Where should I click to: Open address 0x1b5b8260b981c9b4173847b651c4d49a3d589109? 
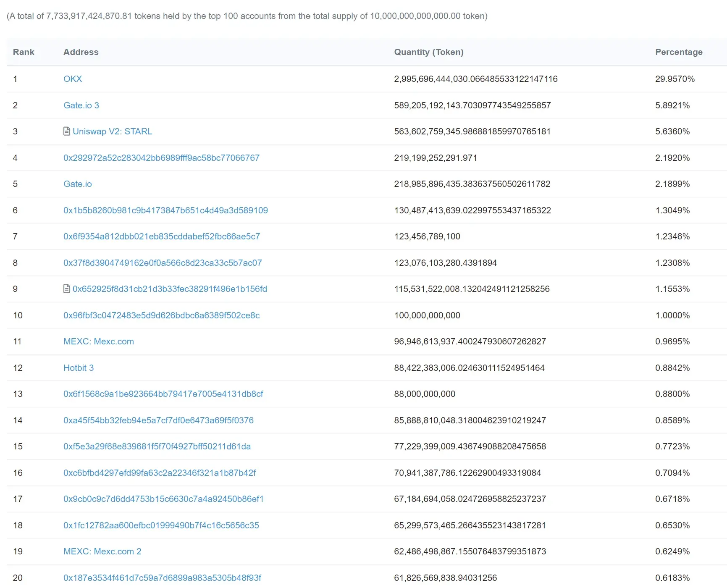tap(165, 210)
